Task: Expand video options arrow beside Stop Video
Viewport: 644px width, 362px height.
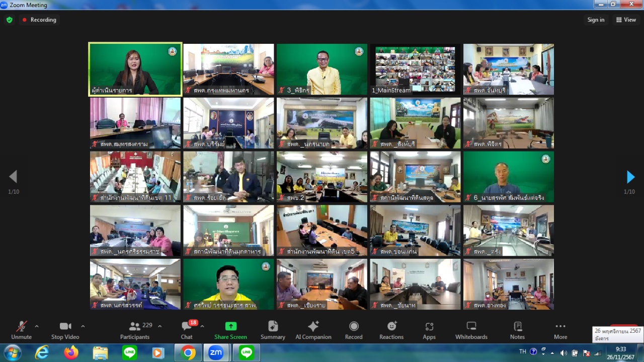Action: tap(83, 326)
